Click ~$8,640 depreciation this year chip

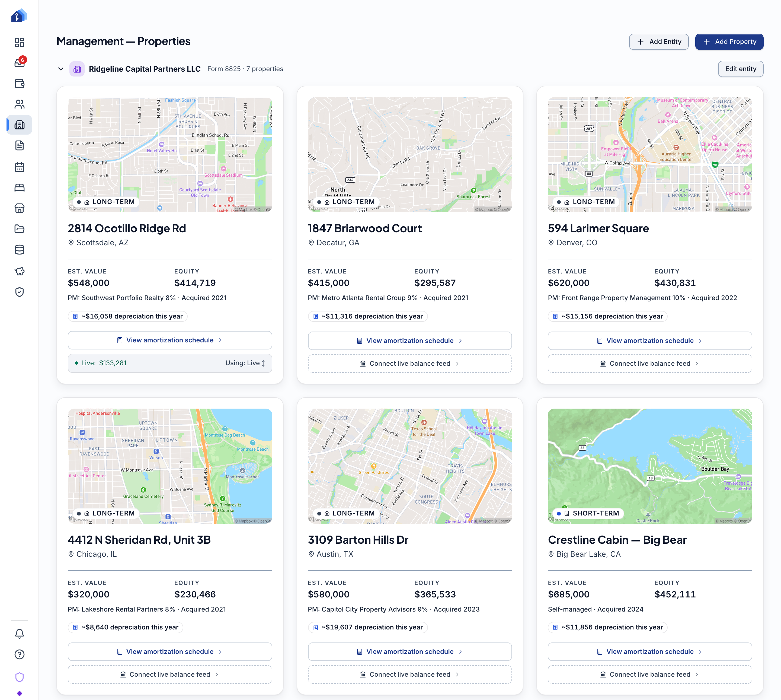pyautogui.click(x=126, y=627)
